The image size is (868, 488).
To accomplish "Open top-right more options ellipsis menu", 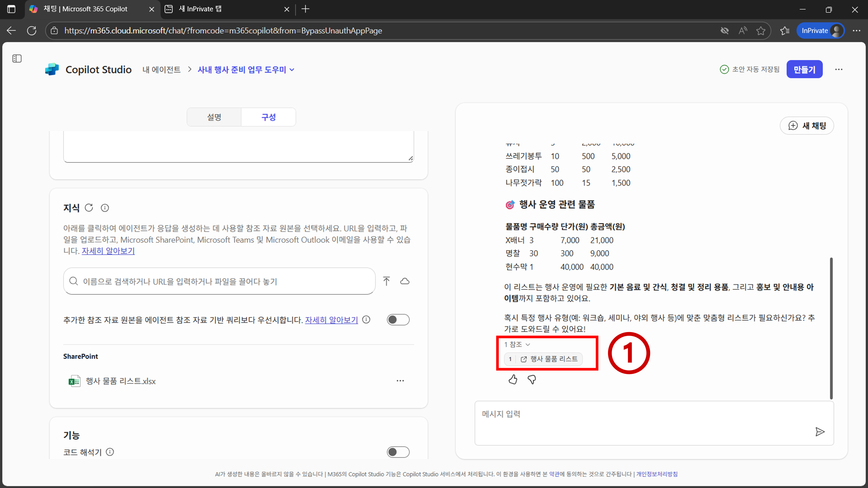I will coord(839,69).
